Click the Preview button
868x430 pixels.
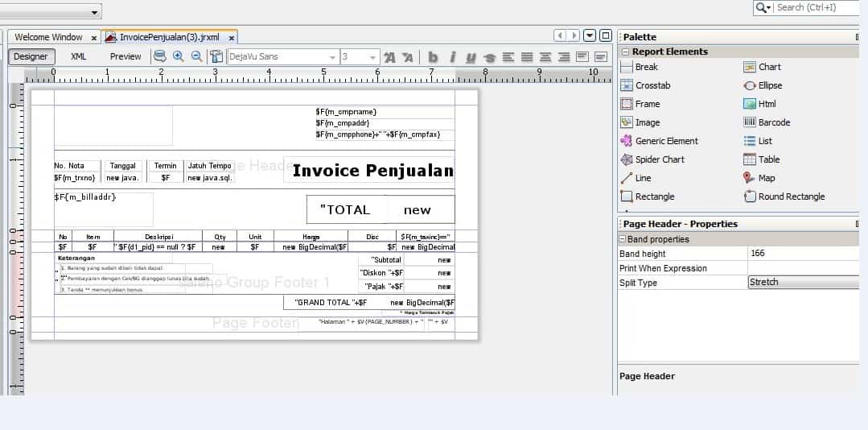125,56
